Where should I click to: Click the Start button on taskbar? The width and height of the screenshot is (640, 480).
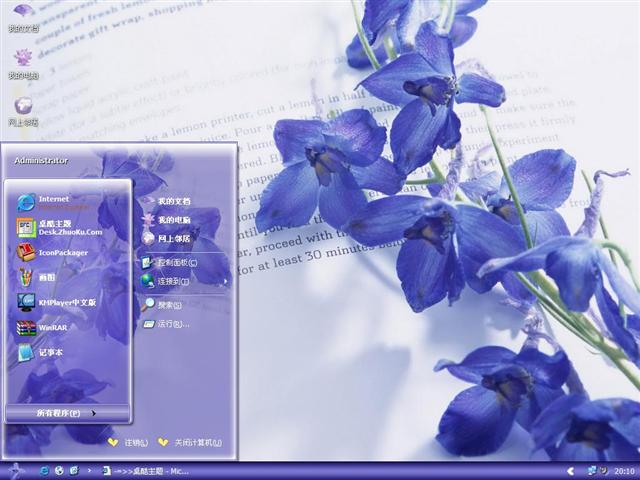coord(16,471)
